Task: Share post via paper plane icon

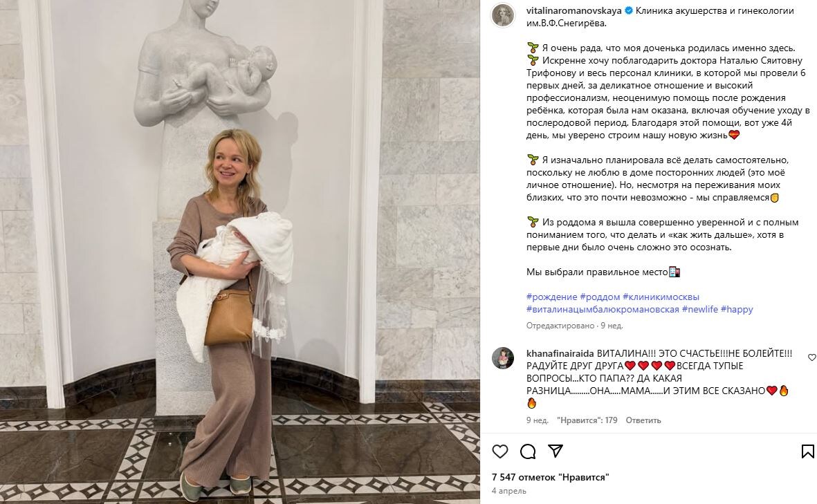Action: pyautogui.click(x=556, y=451)
